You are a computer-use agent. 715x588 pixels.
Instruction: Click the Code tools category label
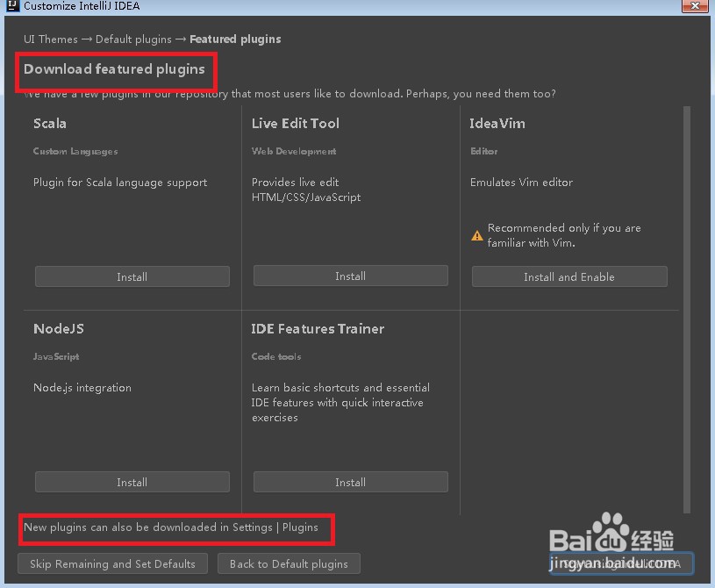click(x=276, y=356)
